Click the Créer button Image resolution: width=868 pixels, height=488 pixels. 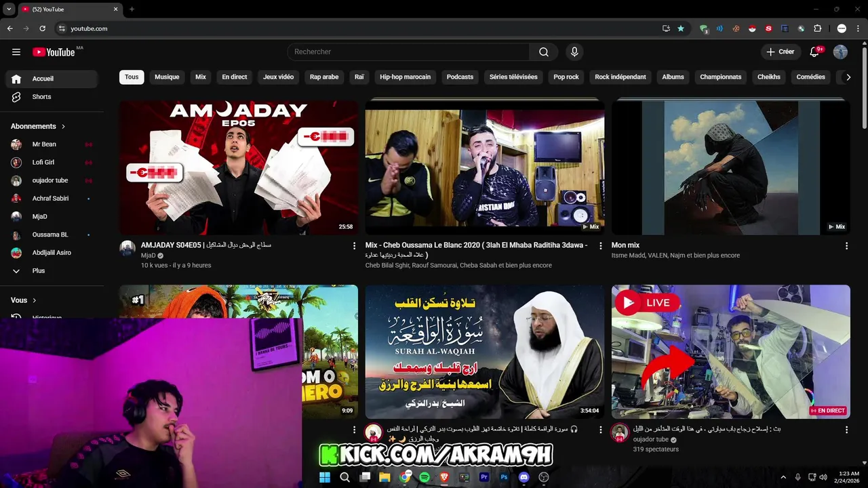coord(781,52)
